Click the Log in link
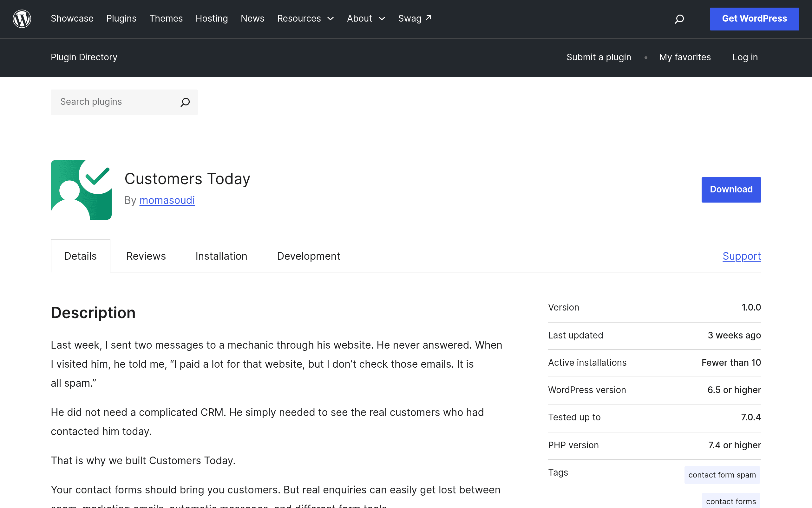The image size is (812, 508). 745,57
